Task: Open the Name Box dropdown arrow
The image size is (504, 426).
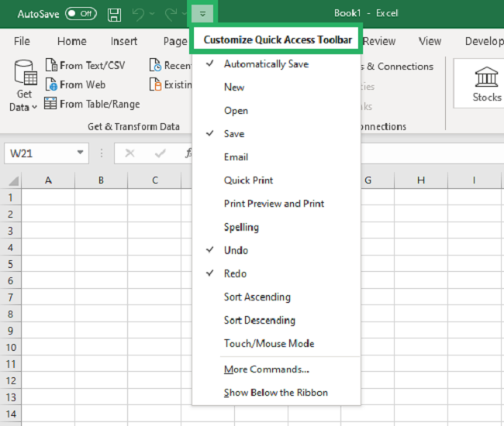Action: [x=81, y=153]
